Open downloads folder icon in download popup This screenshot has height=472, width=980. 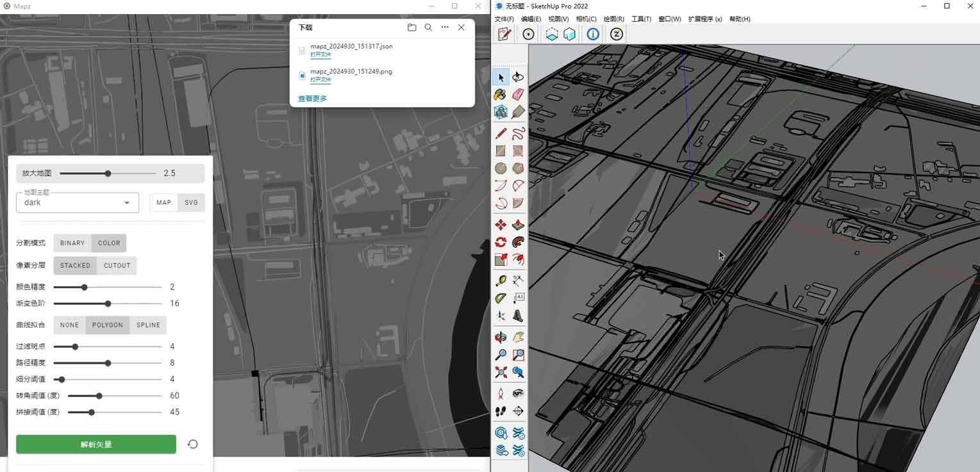pyautogui.click(x=411, y=28)
